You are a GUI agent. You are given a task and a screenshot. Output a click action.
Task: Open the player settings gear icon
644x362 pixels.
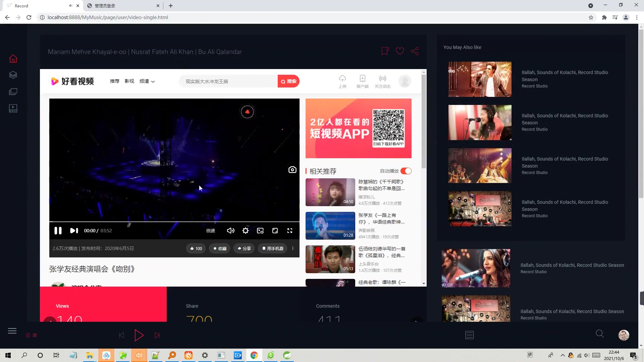pos(246,231)
